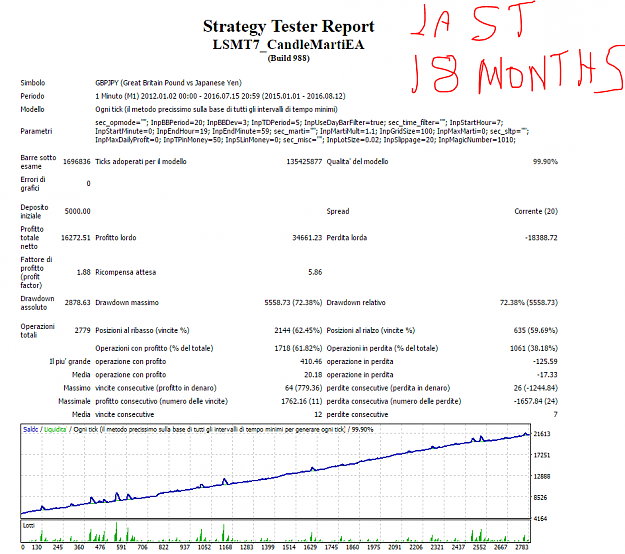Viewport: 625px width, 554px height.
Task: Select the initial deposit 5000.00
Action: [77, 211]
